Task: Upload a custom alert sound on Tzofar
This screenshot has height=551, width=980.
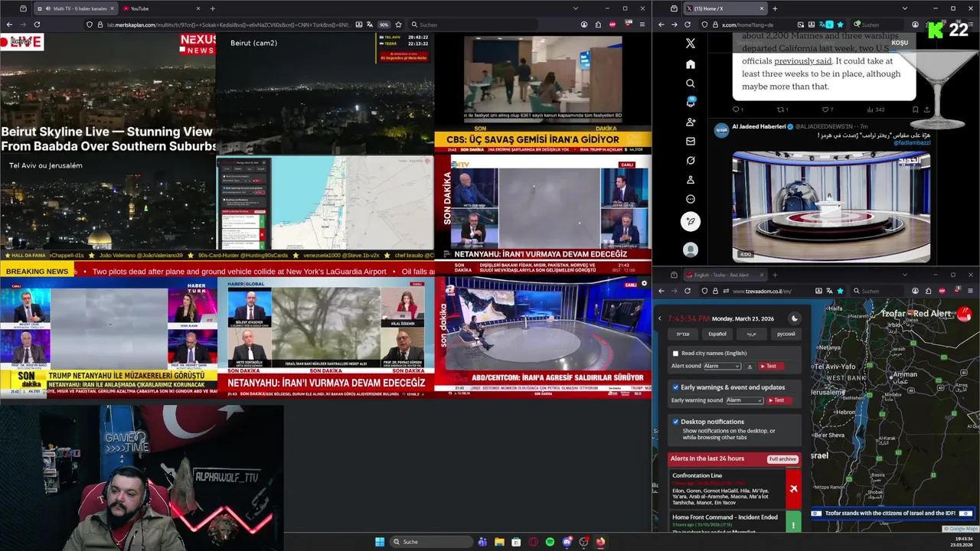Action: click(750, 367)
